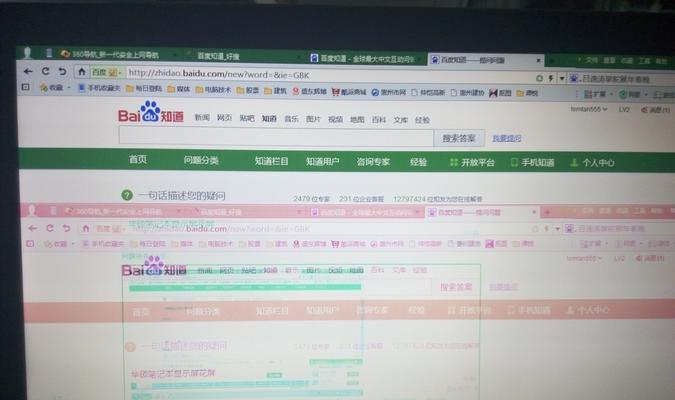Image resolution: width=675 pixels, height=400 pixels.
Task: Open the 百度 site badge dropdown
Action: (107, 72)
